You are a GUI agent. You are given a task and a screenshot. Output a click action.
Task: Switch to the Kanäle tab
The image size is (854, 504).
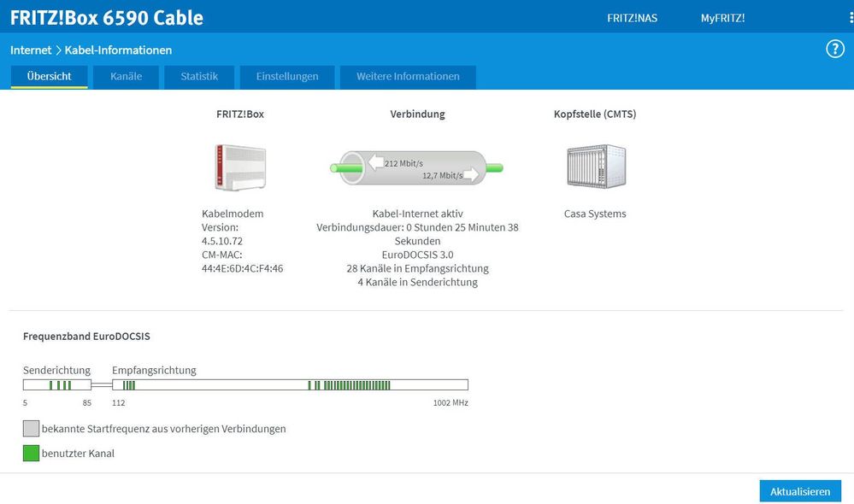126,76
